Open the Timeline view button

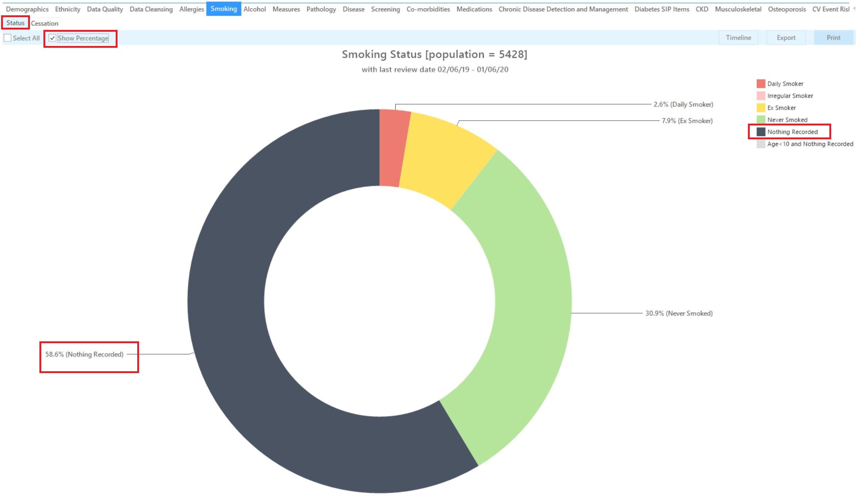(738, 38)
